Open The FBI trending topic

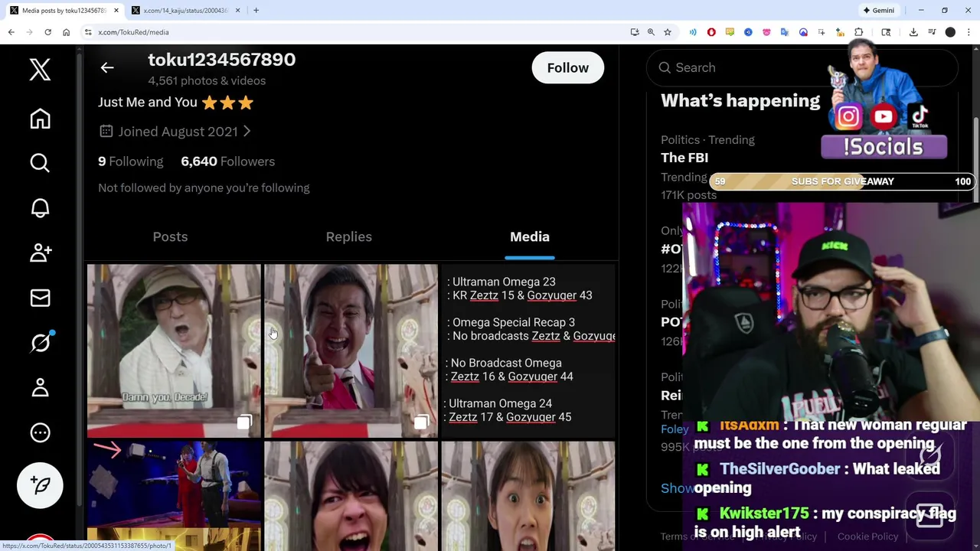click(x=684, y=158)
